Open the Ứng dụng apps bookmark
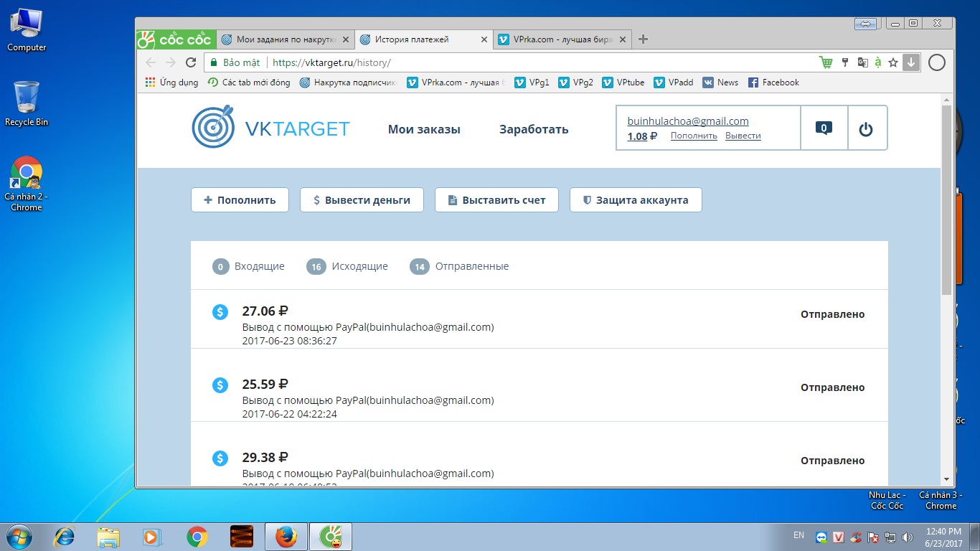 (171, 83)
